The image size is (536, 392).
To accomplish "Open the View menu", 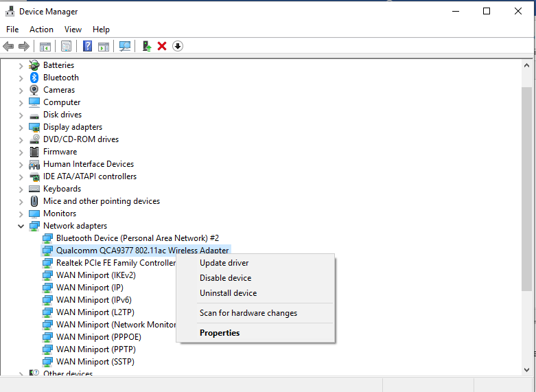I will tap(73, 30).
